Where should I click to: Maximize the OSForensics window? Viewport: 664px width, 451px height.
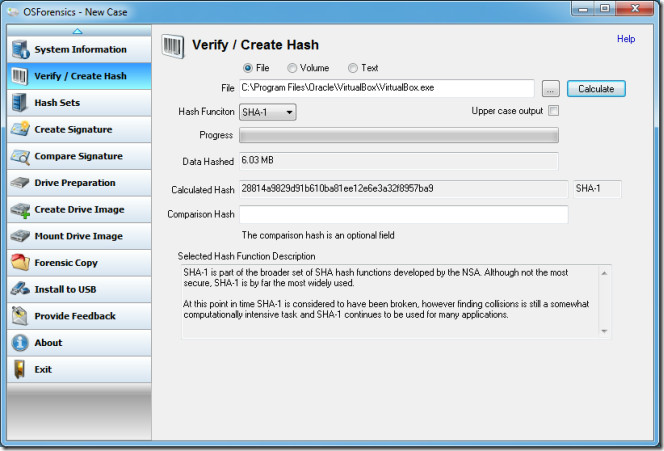coord(605,8)
